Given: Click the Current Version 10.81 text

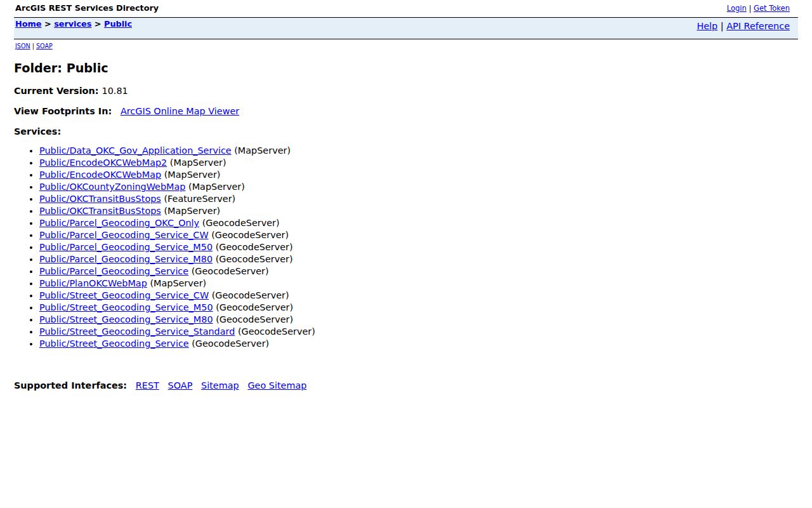Looking at the screenshot, I should (x=71, y=91).
